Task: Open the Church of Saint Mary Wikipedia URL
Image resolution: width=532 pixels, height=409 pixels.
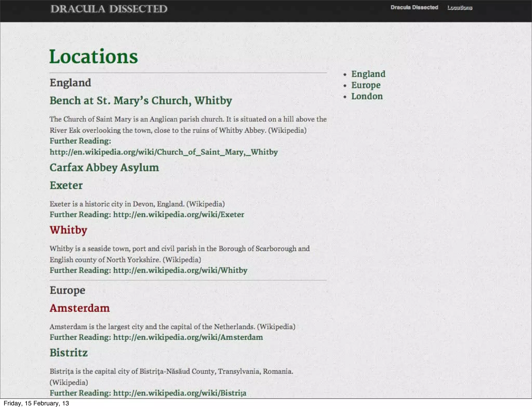Action: (x=164, y=152)
